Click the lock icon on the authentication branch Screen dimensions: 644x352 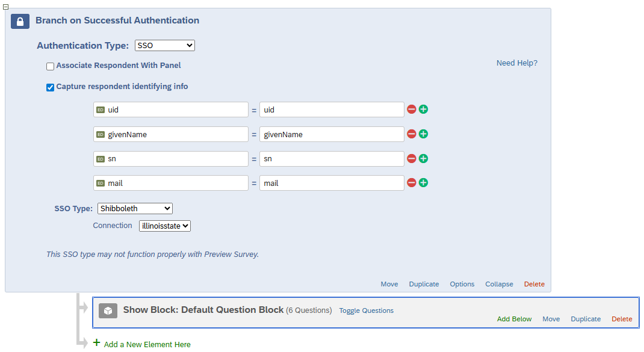[x=20, y=20]
